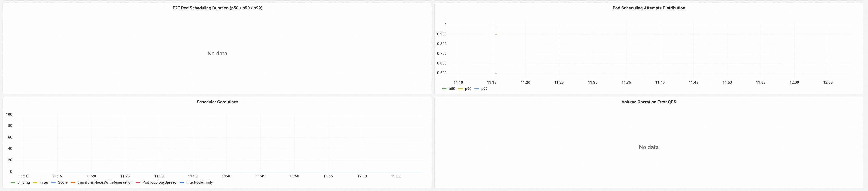Open the E2E Pod Scheduling Duration panel menu

[x=217, y=8]
